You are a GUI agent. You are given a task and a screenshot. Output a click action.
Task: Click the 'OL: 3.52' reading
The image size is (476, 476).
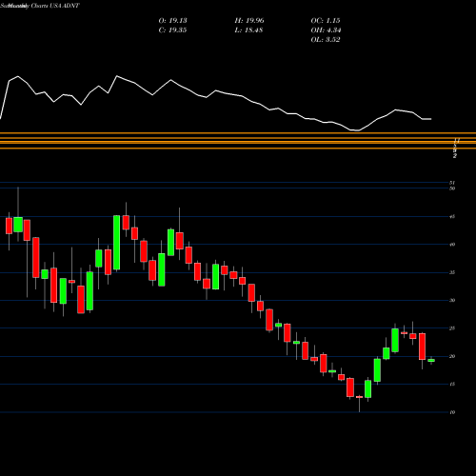(326, 40)
